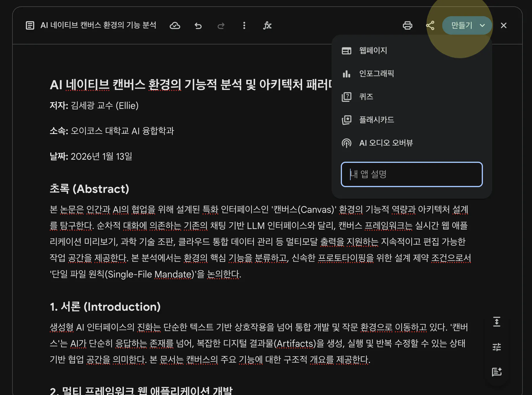Click the text rewrite icon at bottom right
This screenshot has width=532, height=395.
tap(497, 372)
